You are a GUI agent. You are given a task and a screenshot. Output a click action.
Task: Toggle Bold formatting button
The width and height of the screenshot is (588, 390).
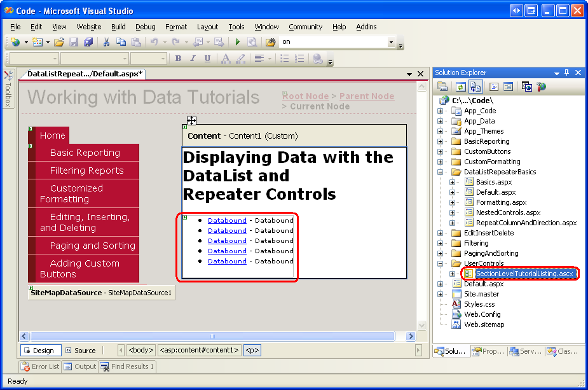tap(178, 59)
